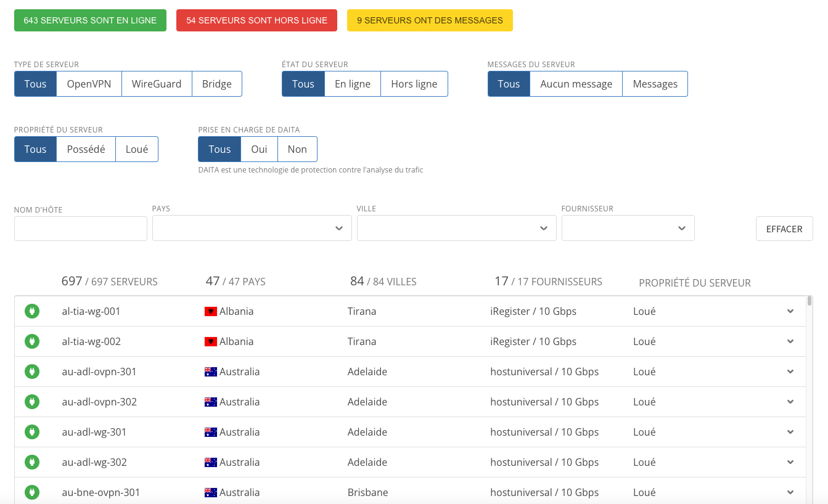Filter server state to Hors ligne

[x=414, y=84]
